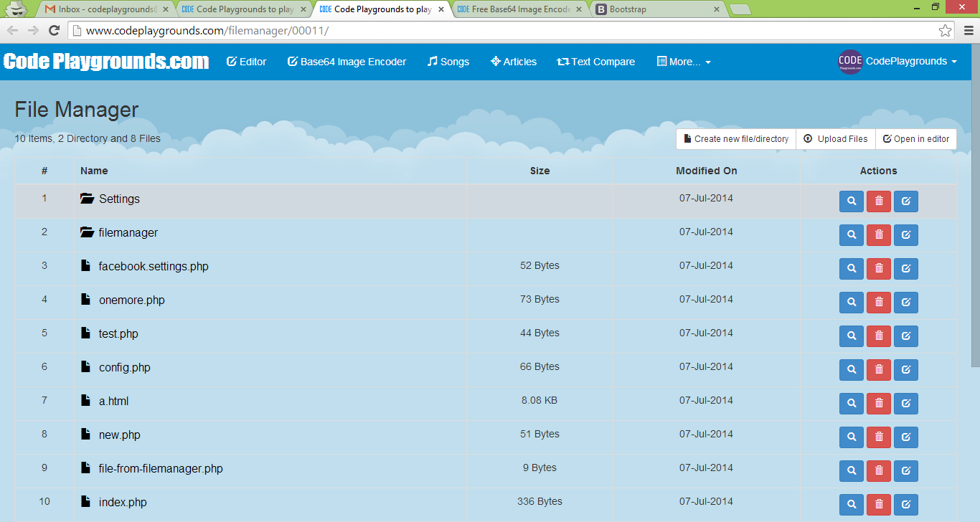Open the Settings folder by its name
This screenshot has height=522, width=980.
119,199
